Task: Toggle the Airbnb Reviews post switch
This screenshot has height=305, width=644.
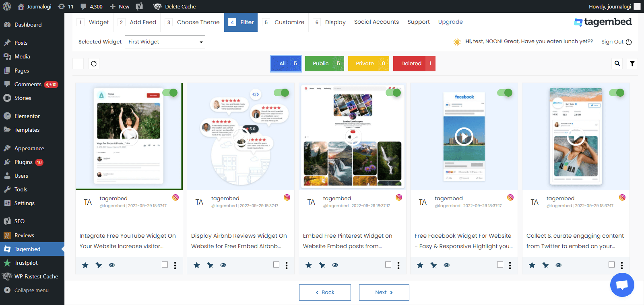Action: [x=281, y=93]
